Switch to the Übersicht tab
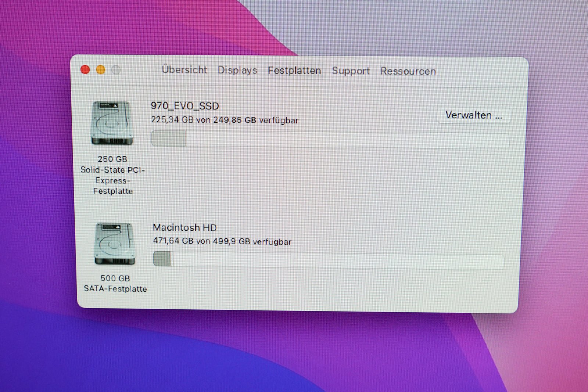Image resolution: width=588 pixels, height=392 pixels. tap(184, 70)
